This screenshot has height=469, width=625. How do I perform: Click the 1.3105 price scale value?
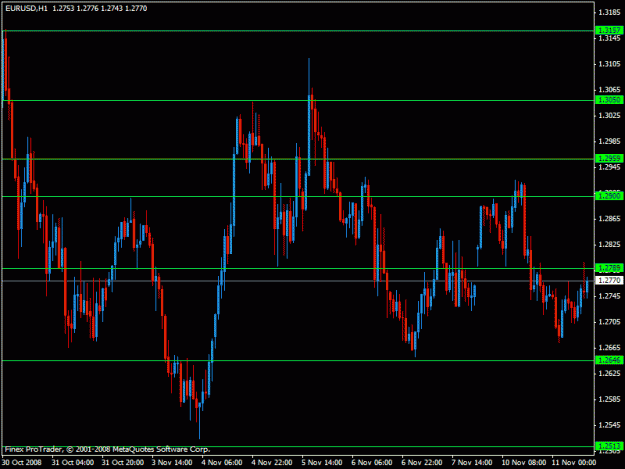pos(609,64)
